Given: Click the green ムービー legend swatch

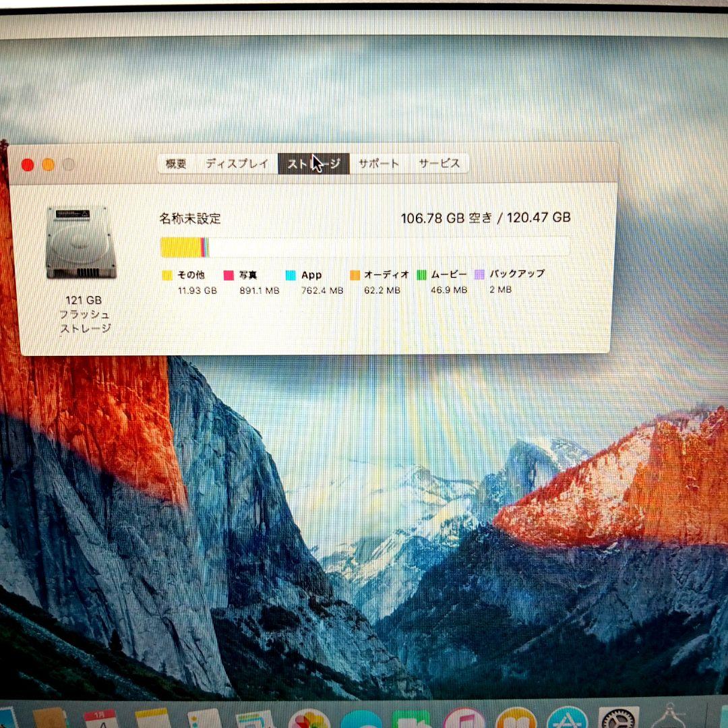Looking at the screenshot, I should (x=421, y=275).
